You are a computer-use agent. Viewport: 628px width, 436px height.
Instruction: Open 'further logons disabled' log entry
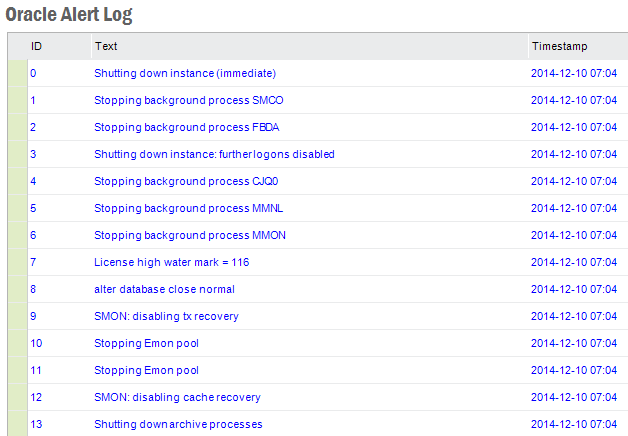pos(214,154)
